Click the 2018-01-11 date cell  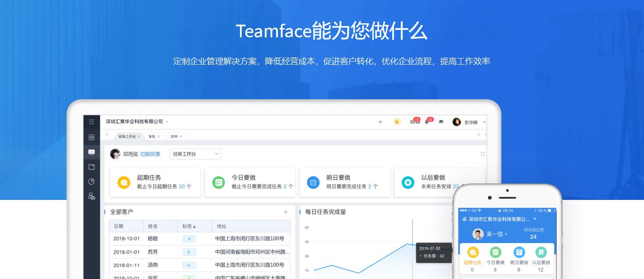(126, 265)
